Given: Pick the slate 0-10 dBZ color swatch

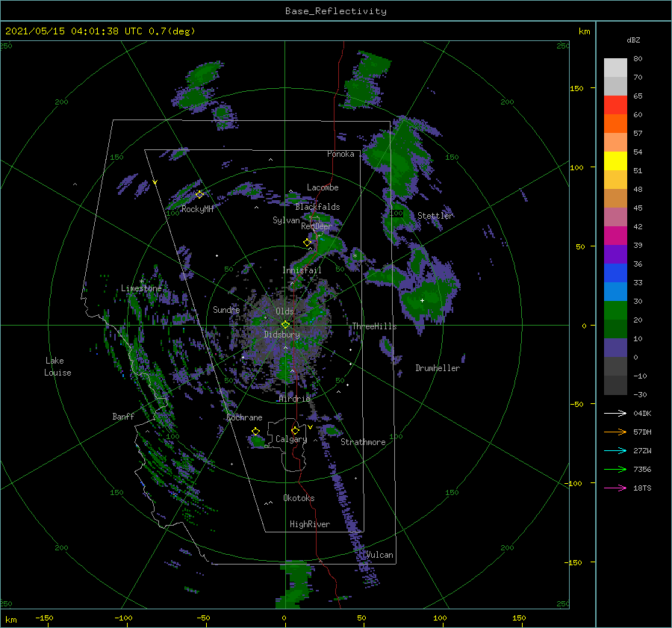Looking at the screenshot, I should [615, 348].
